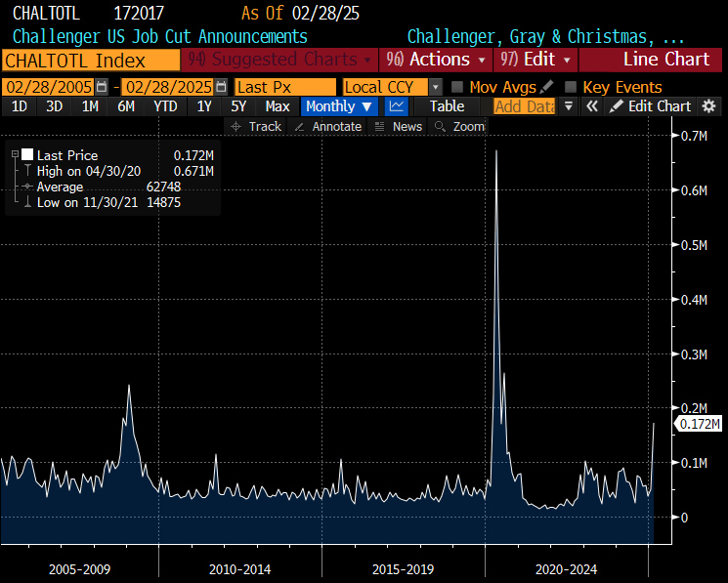728x583 pixels.
Task: Open start date calendar picker icon
Action: point(102,87)
